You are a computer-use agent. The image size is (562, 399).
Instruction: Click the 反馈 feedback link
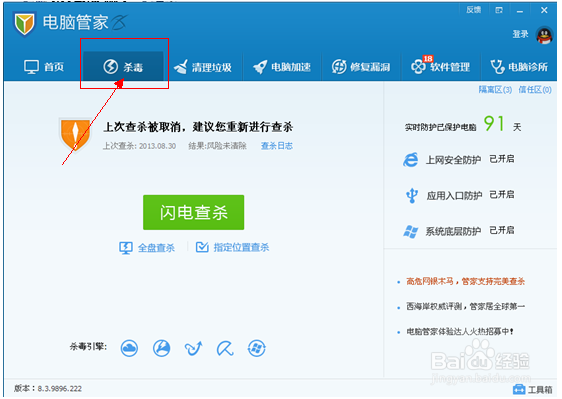click(473, 10)
